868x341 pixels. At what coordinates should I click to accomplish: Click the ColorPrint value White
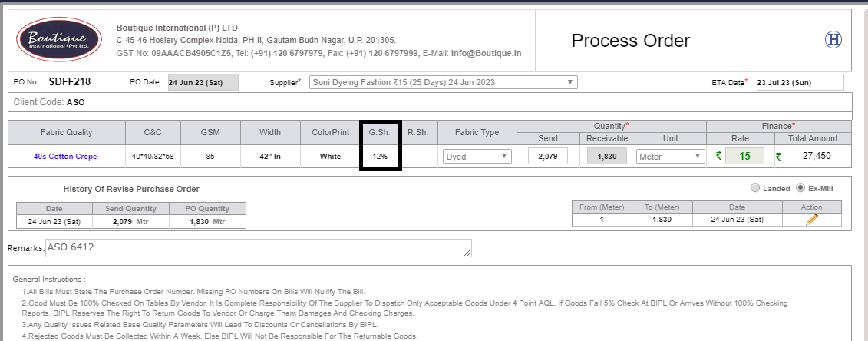point(331,157)
